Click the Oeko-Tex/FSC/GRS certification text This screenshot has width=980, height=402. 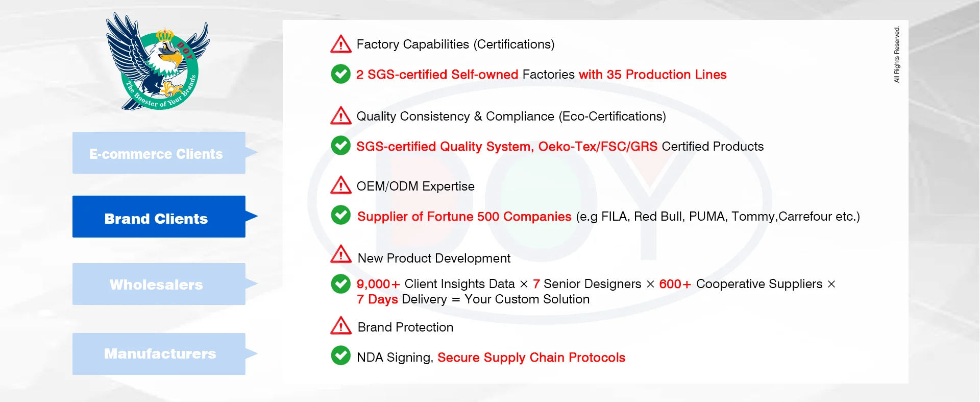pyautogui.click(x=598, y=147)
